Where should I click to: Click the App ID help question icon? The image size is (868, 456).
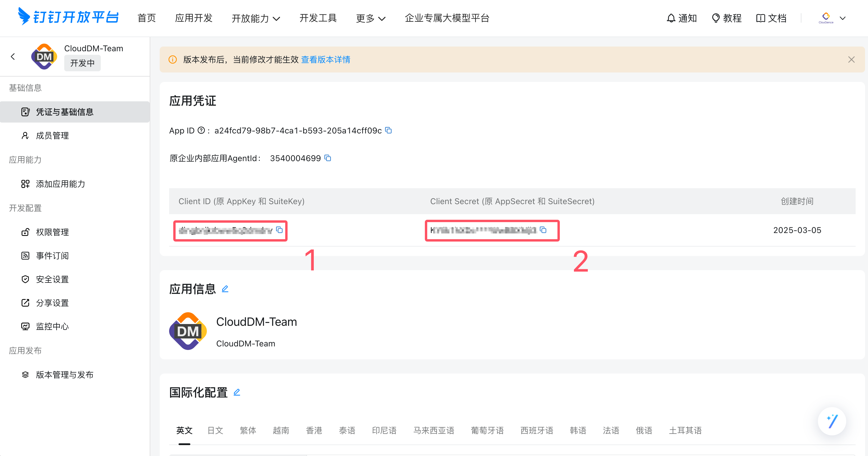201,130
